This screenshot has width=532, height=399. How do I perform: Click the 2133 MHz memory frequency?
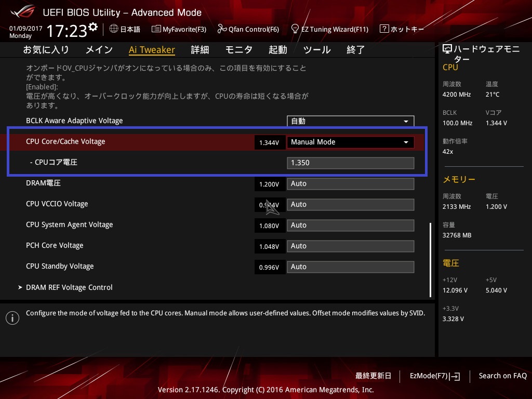456,207
